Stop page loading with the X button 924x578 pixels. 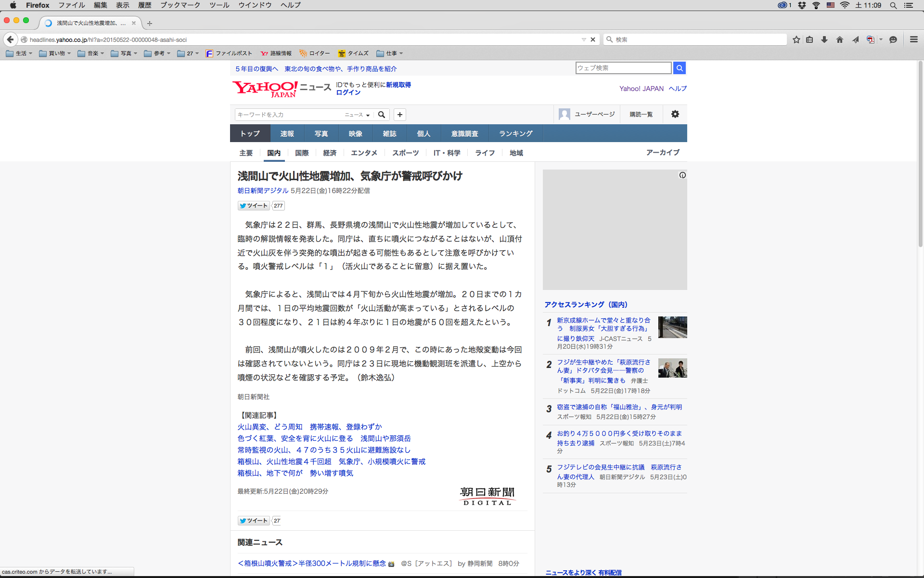click(x=593, y=39)
